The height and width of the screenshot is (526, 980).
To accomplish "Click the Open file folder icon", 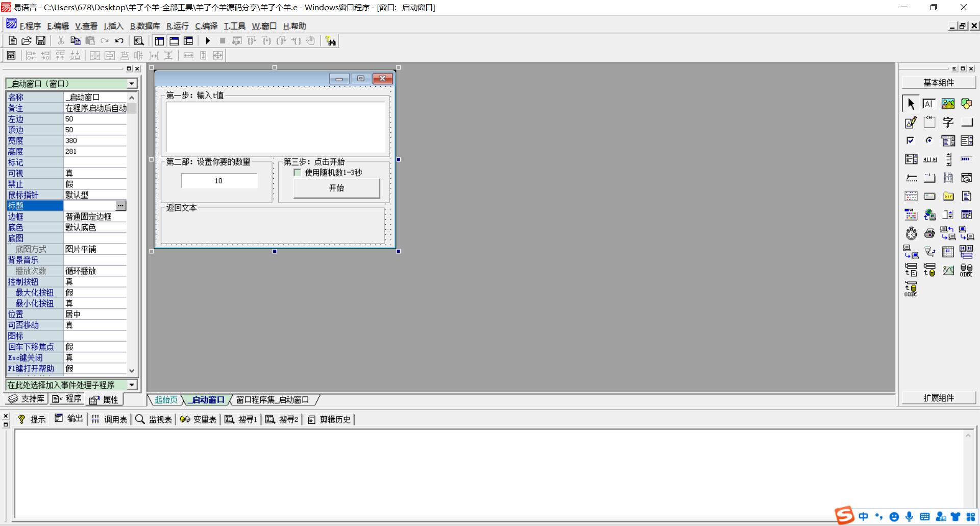I will [x=27, y=41].
